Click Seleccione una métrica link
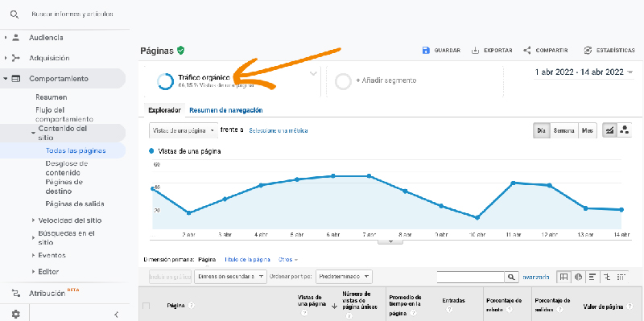The image size is (644, 321). [x=278, y=130]
